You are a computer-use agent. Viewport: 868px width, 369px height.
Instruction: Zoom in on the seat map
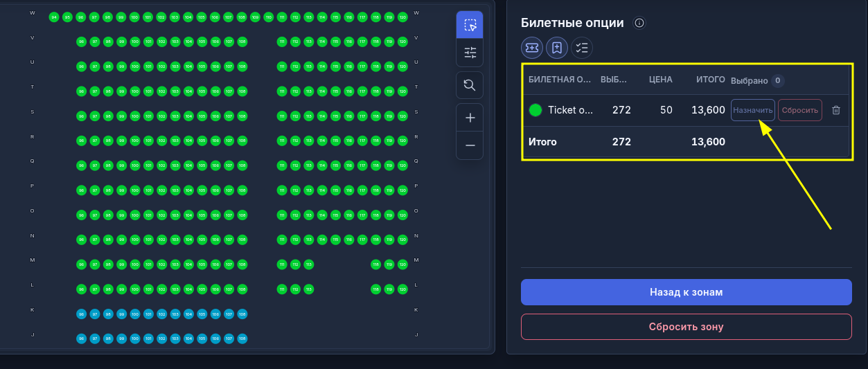pos(470,118)
